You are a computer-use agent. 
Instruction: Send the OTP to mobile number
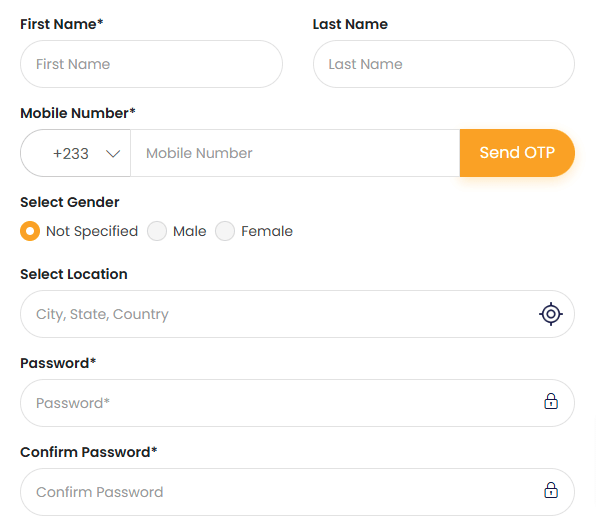pyautogui.click(x=517, y=153)
